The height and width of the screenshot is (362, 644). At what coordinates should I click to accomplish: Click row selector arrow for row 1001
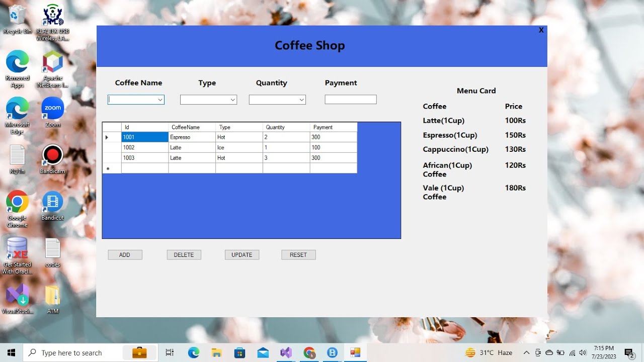click(112, 137)
